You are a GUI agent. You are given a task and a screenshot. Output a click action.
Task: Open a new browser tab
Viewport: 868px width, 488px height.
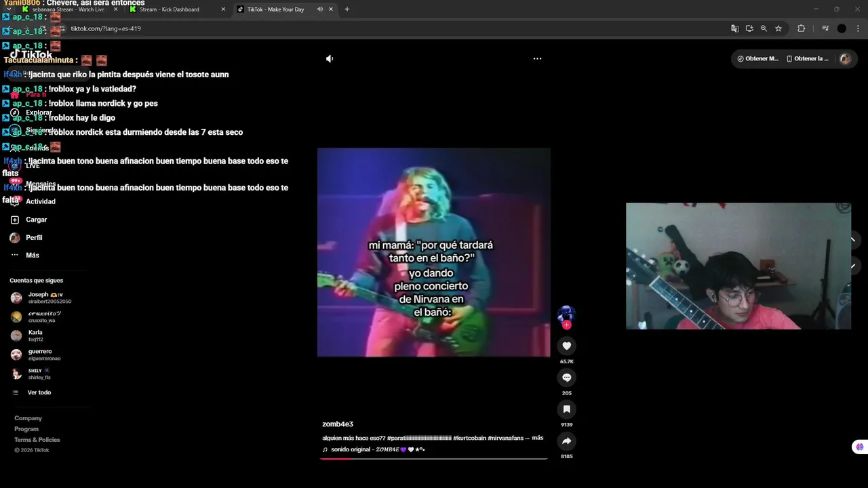click(x=347, y=9)
